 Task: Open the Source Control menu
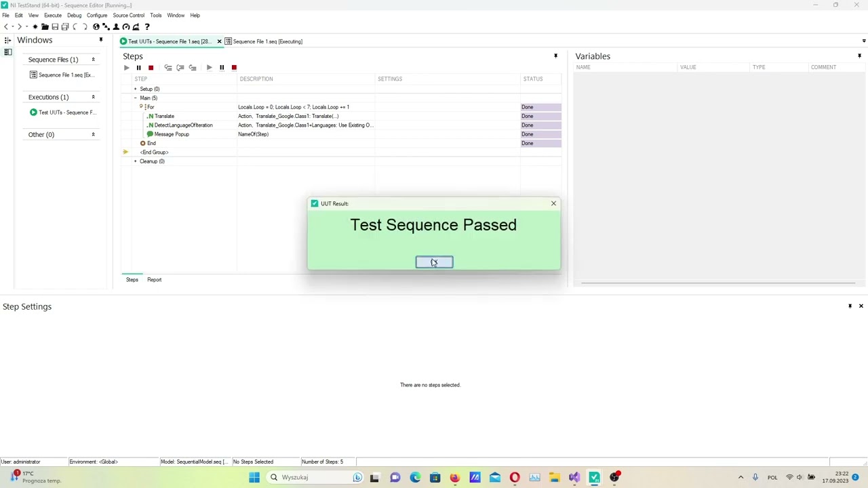[x=128, y=15]
